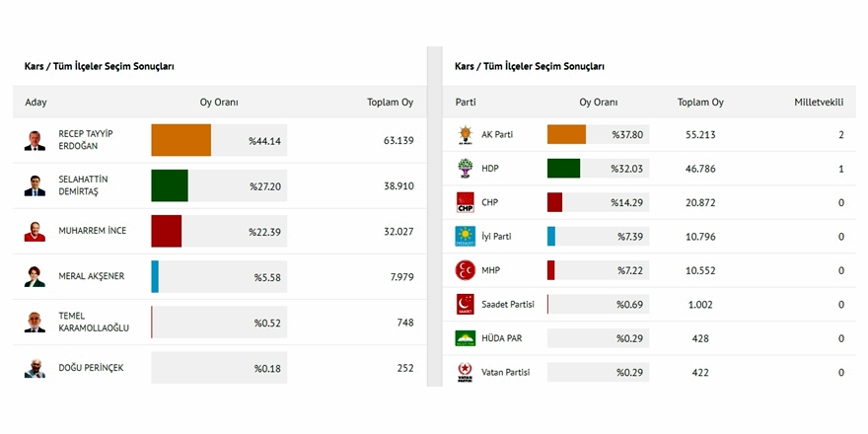
Task: Click Selahattin Demirtaş's portrait thumbnail
Action: (35, 185)
